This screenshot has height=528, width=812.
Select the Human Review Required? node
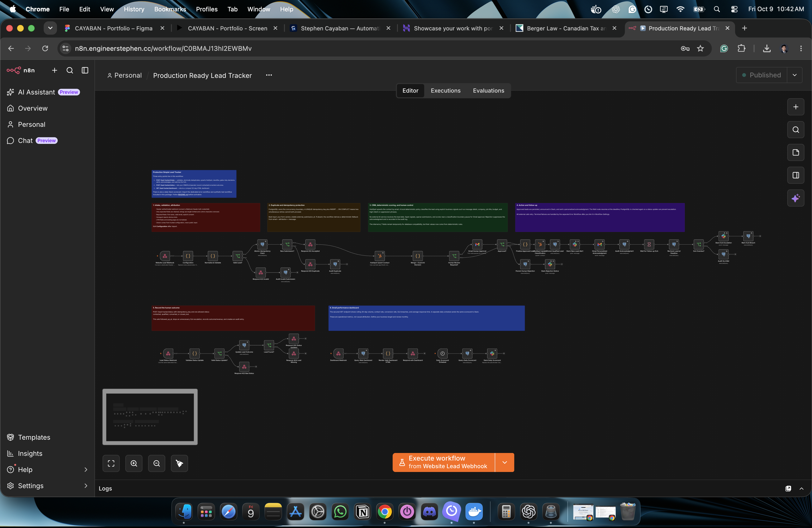tap(454, 256)
